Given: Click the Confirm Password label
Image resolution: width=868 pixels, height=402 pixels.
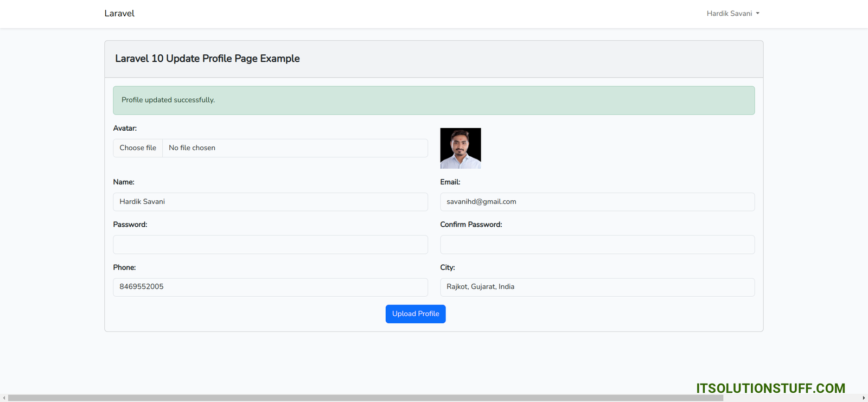Looking at the screenshot, I should click(x=471, y=225).
